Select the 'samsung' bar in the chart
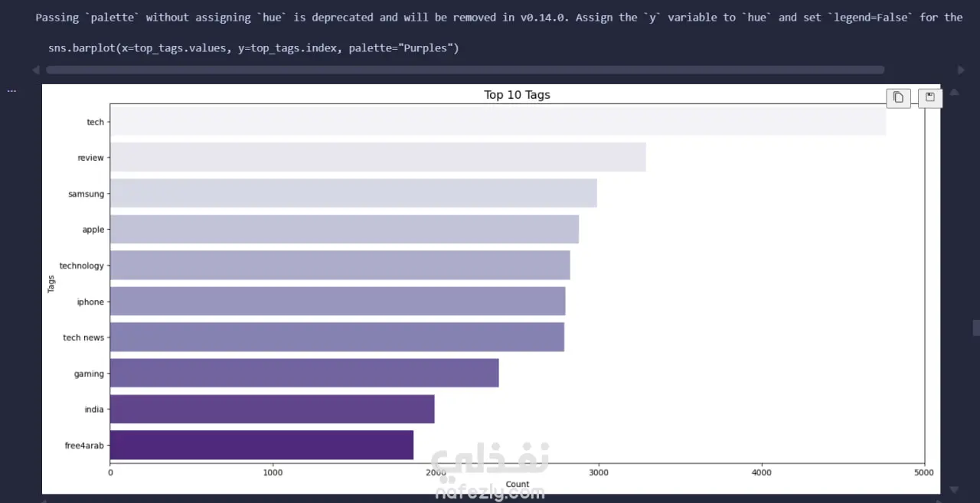The image size is (980, 503). click(354, 194)
